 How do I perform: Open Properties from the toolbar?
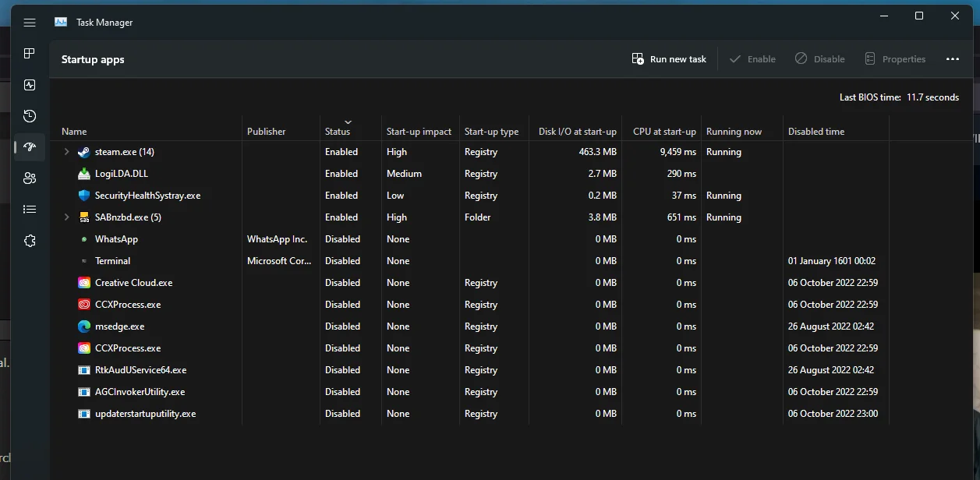click(x=895, y=59)
